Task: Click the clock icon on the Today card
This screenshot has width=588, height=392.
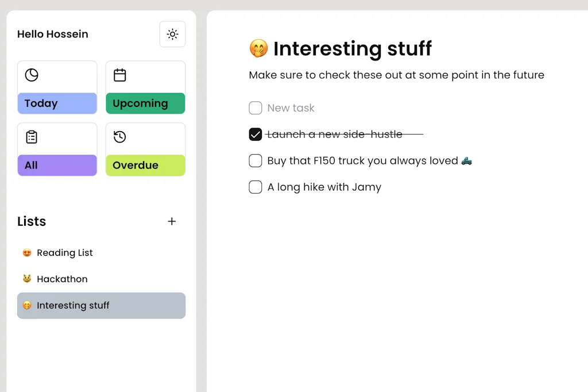Action: [x=31, y=75]
